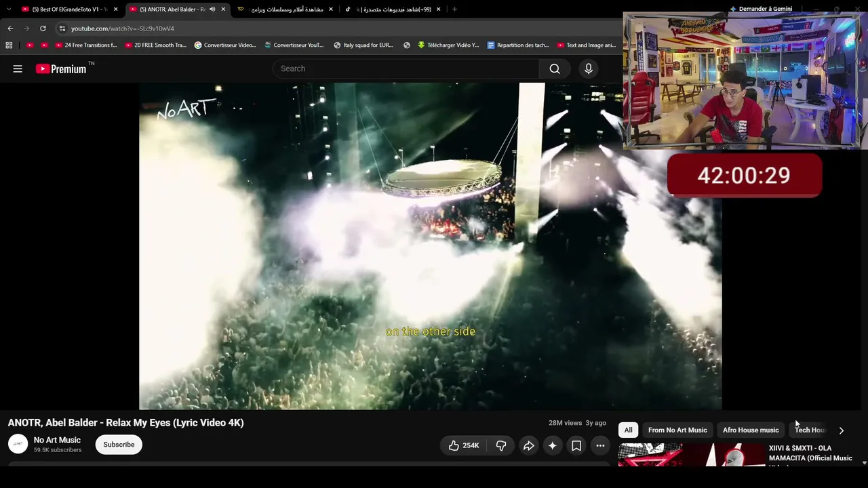Open Repartition des tach... bookmark
This screenshot has width=868, height=488.
click(518, 45)
